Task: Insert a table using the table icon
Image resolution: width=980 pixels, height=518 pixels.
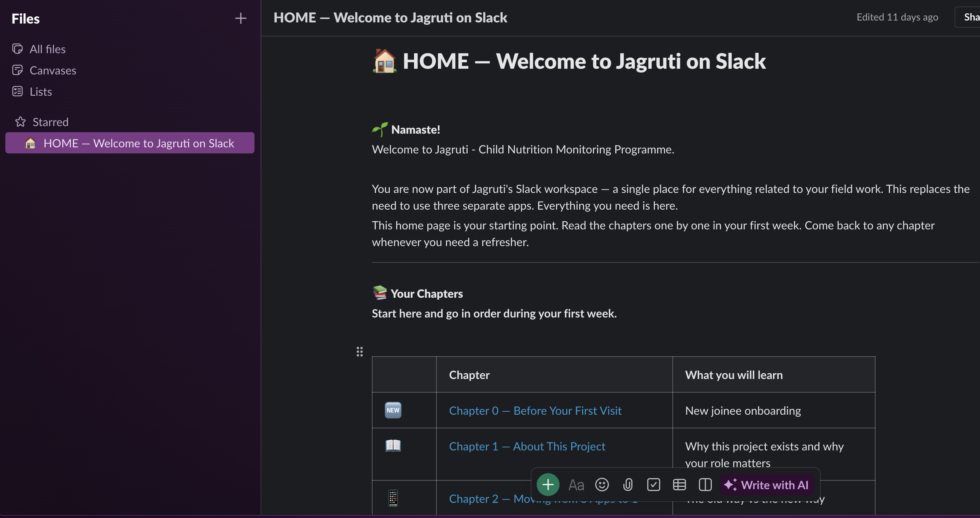Action: [x=680, y=485]
